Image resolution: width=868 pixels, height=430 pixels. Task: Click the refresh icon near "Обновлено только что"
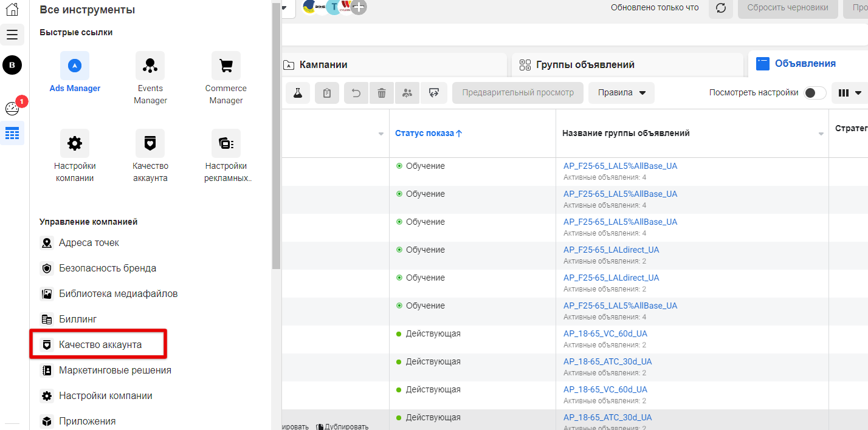[721, 8]
